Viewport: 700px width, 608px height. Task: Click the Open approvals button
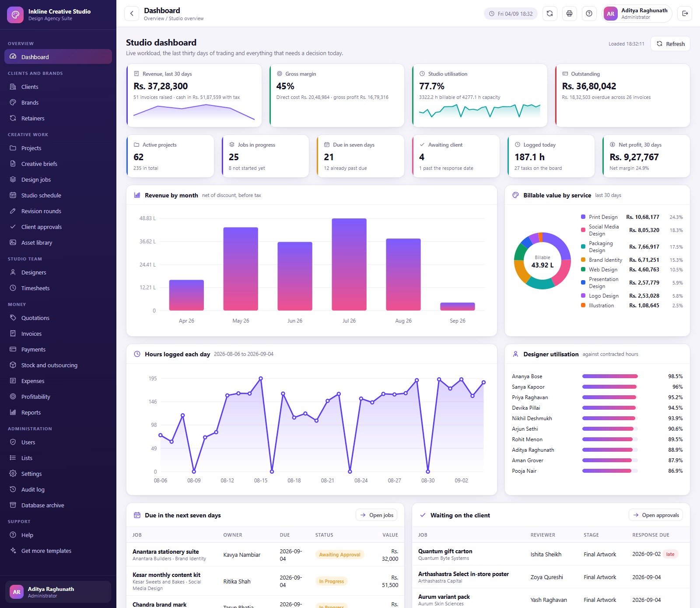click(655, 515)
